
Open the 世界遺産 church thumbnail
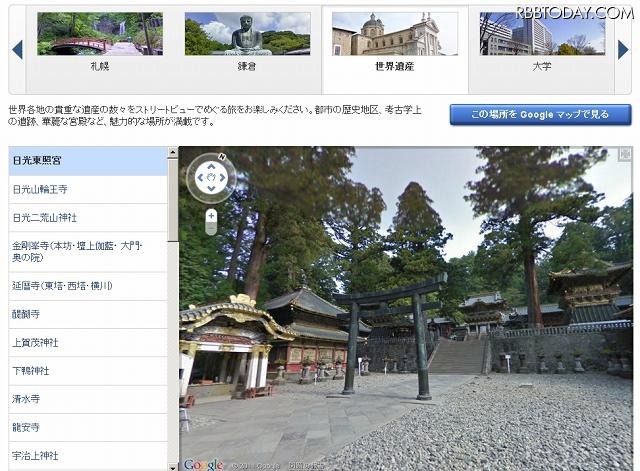point(395,34)
